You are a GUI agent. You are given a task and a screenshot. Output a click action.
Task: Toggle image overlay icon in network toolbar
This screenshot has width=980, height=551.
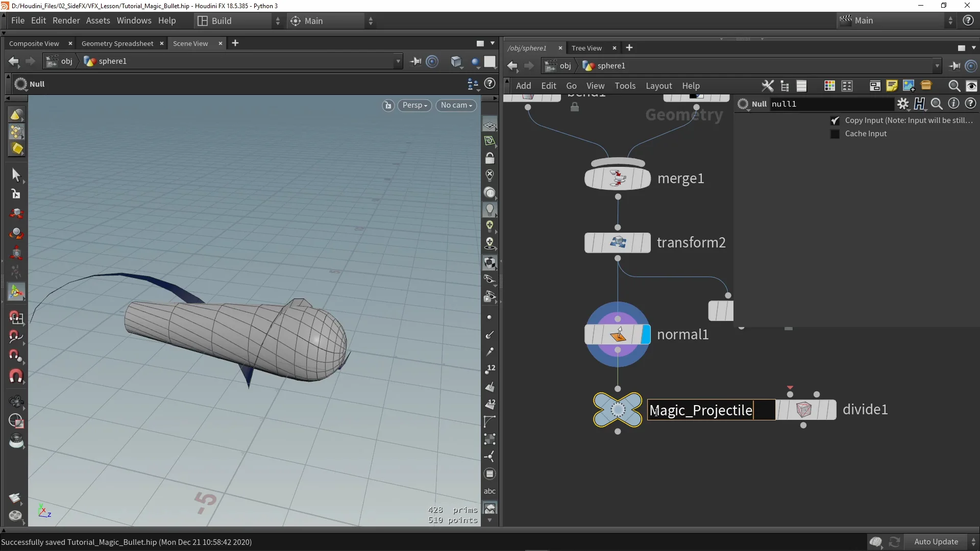point(909,86)
